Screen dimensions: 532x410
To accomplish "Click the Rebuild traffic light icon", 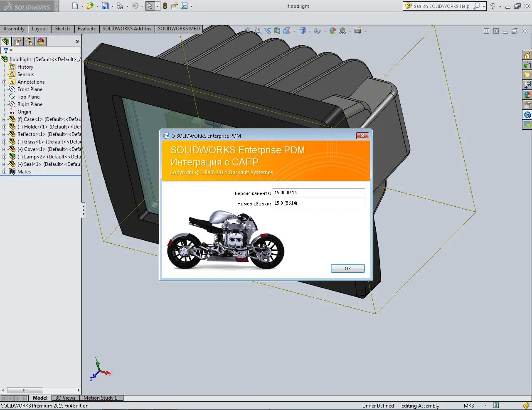I will pyautogui.click(x=165, y=6).
